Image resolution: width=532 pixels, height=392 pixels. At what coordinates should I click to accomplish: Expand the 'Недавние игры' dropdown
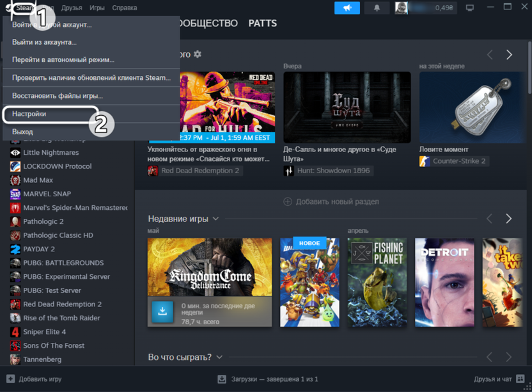point(215,219)
